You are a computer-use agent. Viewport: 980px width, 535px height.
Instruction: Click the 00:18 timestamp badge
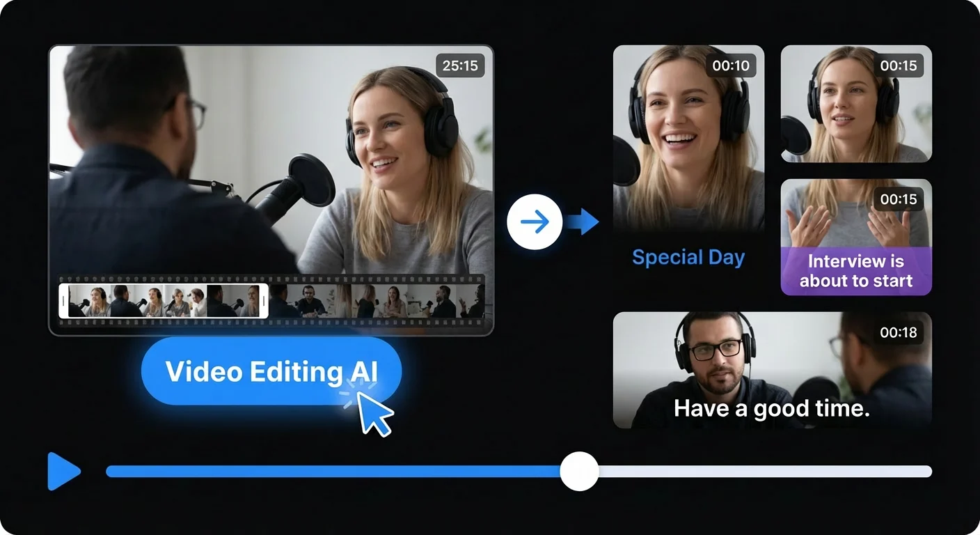pyautogui.click(x=898, y=333)
